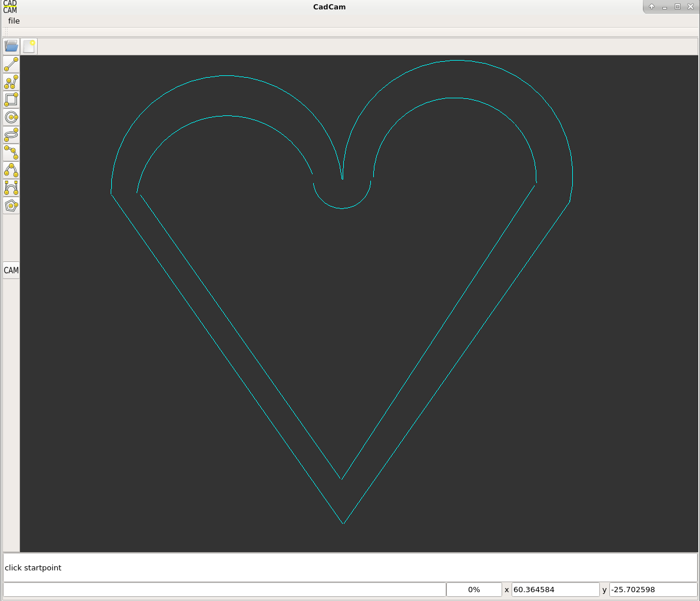
Task: Select the Rectangle drawing tool
Action: [11, 99]
